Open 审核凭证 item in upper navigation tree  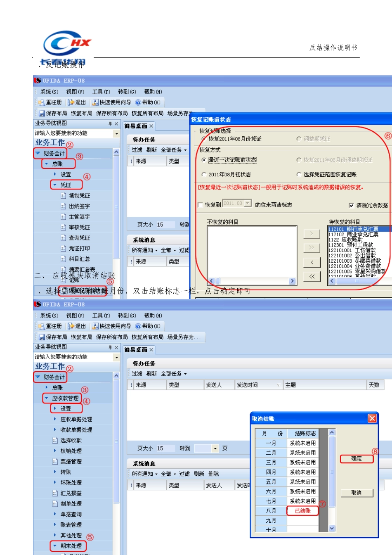pyautogui.click(x=75, y=228)
